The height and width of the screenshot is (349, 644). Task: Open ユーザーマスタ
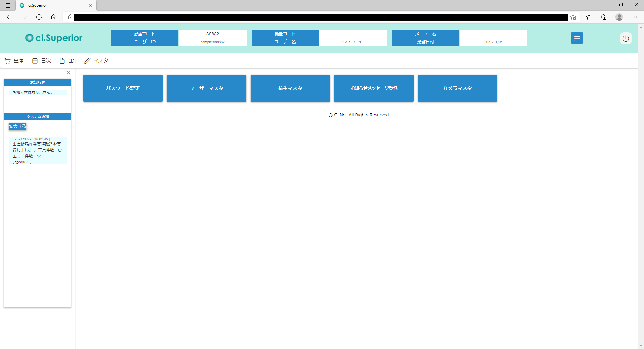206,88
